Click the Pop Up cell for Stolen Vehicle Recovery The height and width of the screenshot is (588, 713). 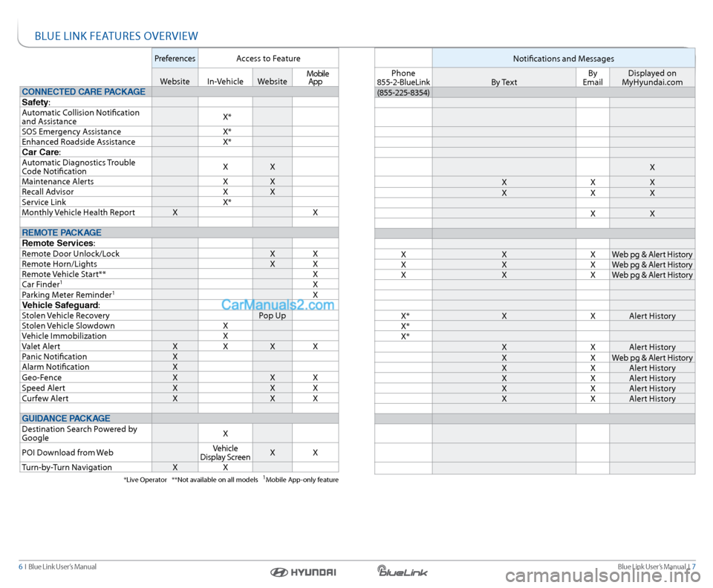tap(272, 316)
